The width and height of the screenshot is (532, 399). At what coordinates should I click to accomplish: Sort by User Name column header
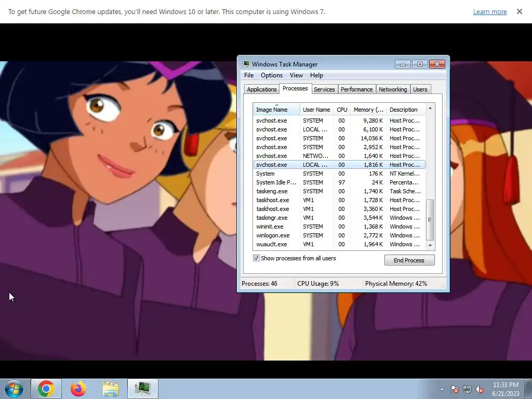[x=316, y=110]
